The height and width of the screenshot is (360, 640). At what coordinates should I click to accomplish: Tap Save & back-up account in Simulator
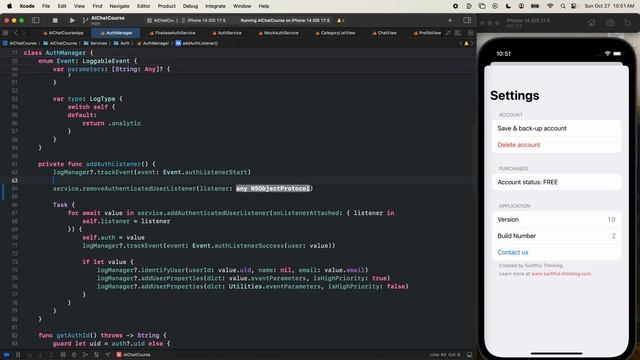pyautogui.click(x=556, y=128)
